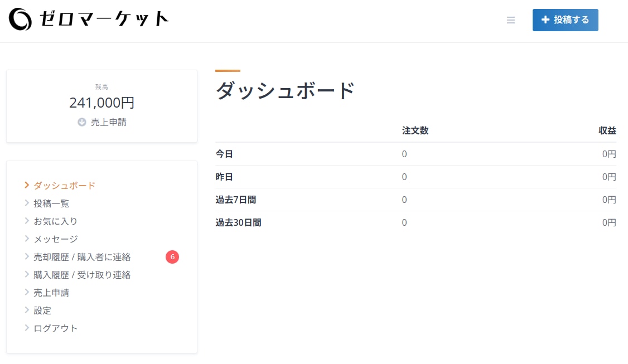Click the 過去7日間 row label
This screenshot has width=628, height=364.
tap(236, 200)
